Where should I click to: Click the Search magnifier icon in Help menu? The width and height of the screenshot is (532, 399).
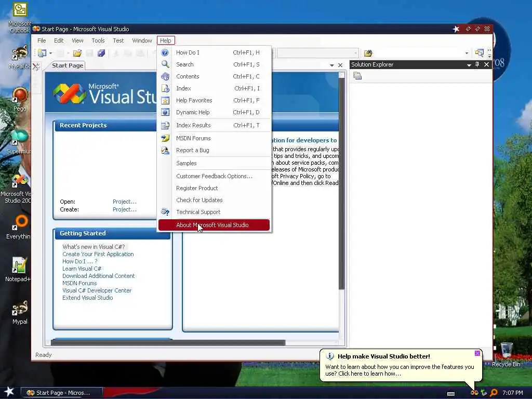(x=165, y=64)
